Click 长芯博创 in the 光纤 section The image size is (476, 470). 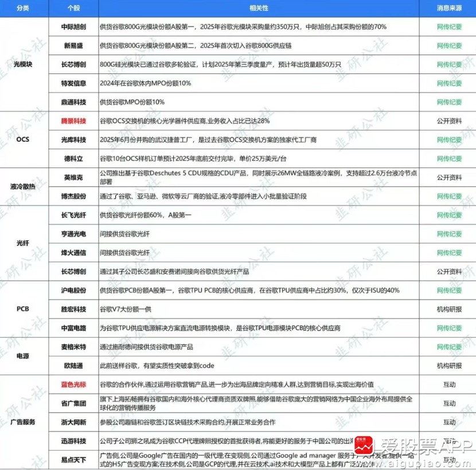tap(73, 271)
